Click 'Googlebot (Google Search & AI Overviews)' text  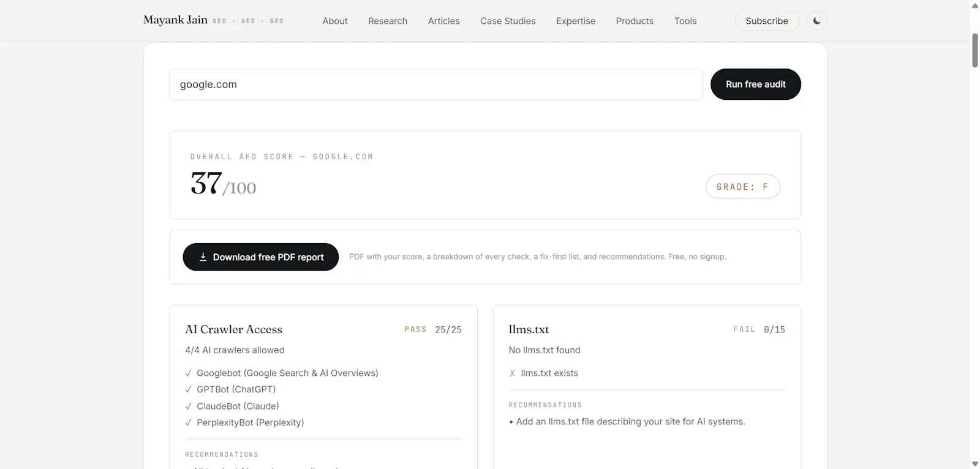point(287,373)
